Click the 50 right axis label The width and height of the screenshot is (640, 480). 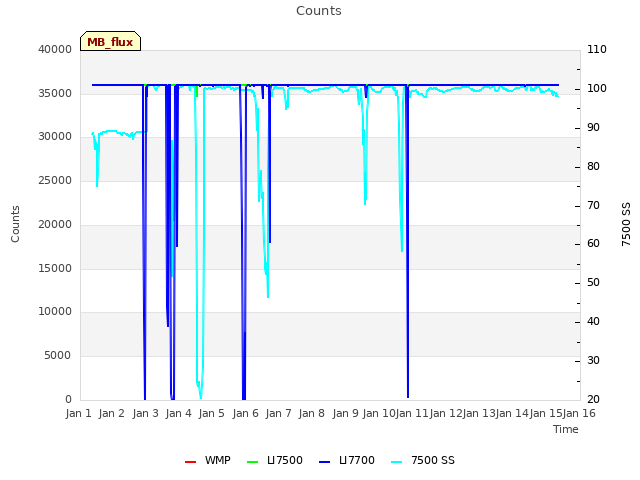[593, 282]
